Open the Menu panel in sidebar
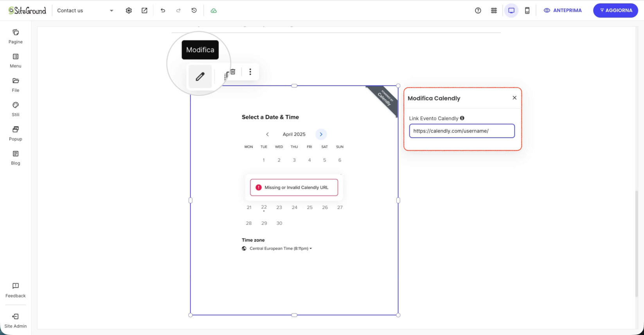Viewport: 644px width, 335px height. pyautogui.click(x=16, y=61)
